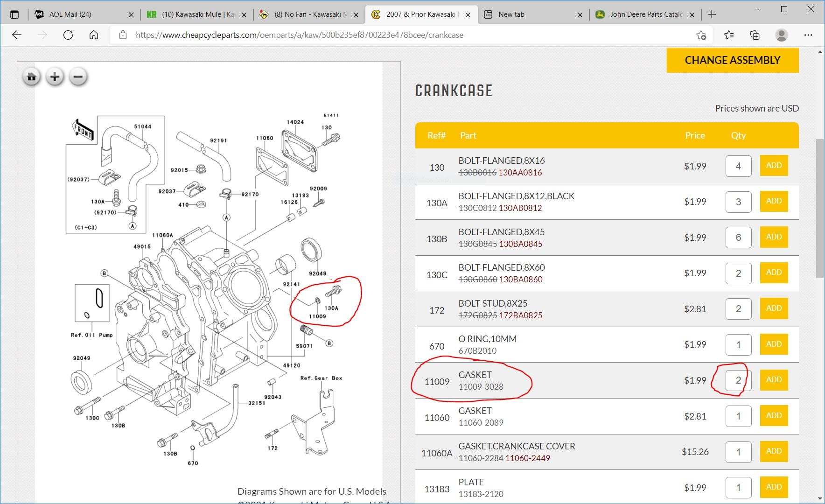Click part number 172BA0825
This screenshot has width=825, height=504.
[521, 315]
